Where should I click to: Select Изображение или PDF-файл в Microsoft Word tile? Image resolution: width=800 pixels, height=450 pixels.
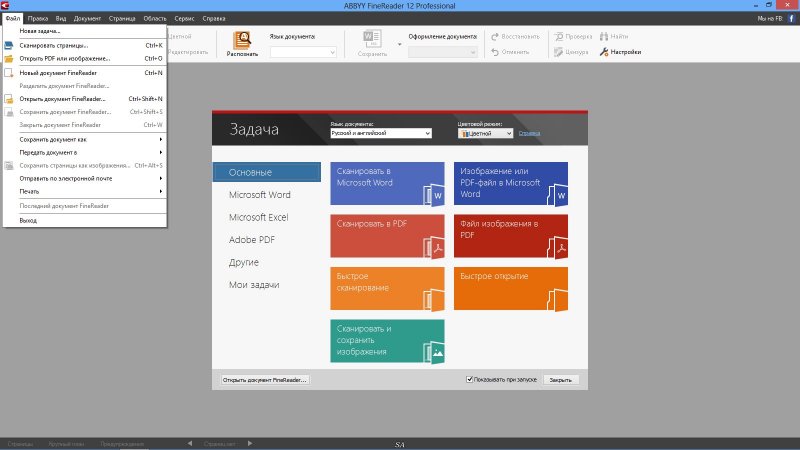pos(511,184)
